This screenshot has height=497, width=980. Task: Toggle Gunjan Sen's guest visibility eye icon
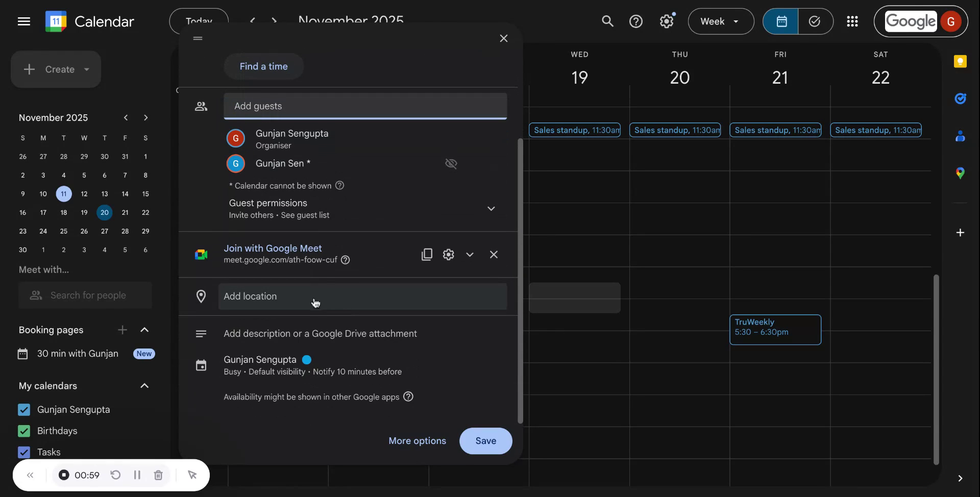point(451,163)
